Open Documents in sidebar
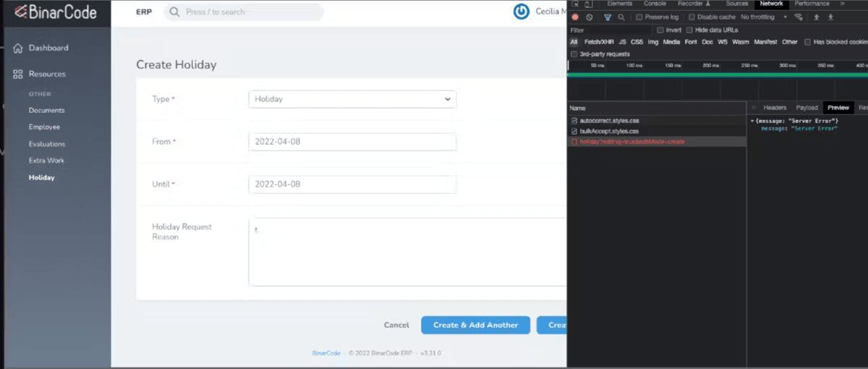 [x=46, y=111]
